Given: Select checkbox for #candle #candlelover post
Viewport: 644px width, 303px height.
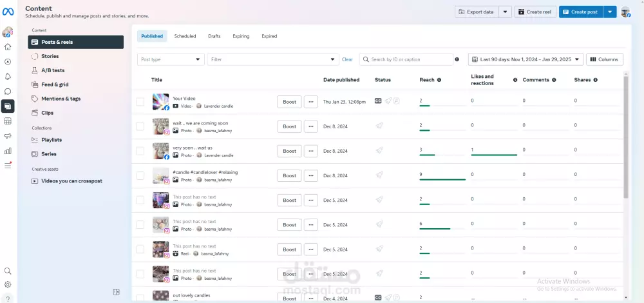Looking at the screenshot, I should 140,175.
